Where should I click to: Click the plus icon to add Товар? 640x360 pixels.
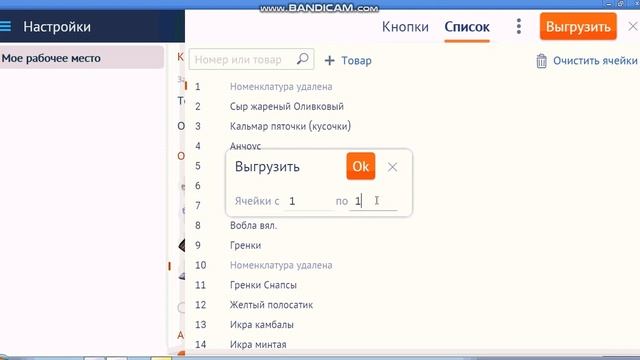tap(329, 61)
